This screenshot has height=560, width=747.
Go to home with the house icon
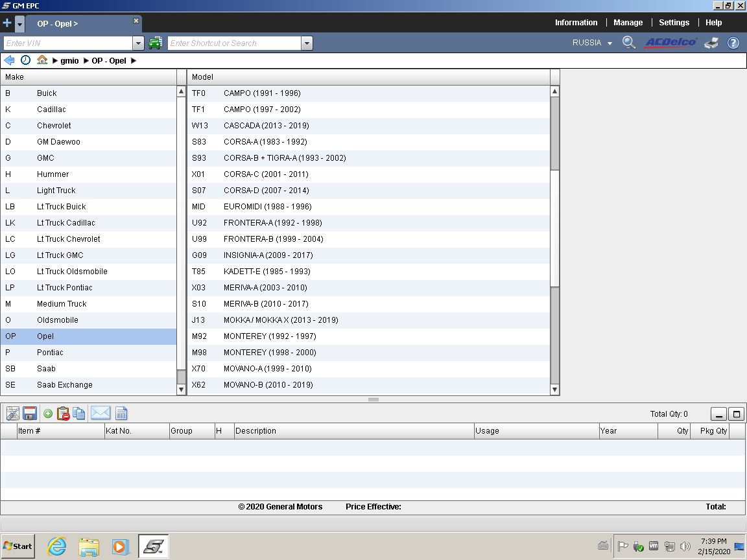click(42, 60)
